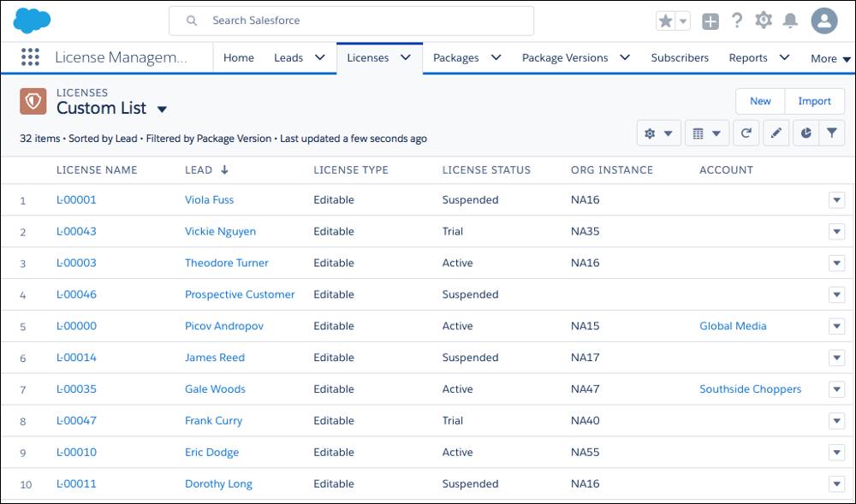Screen dimensions: 856x504
Task: Open lead Prospective Customer
Action: [240, 294]
